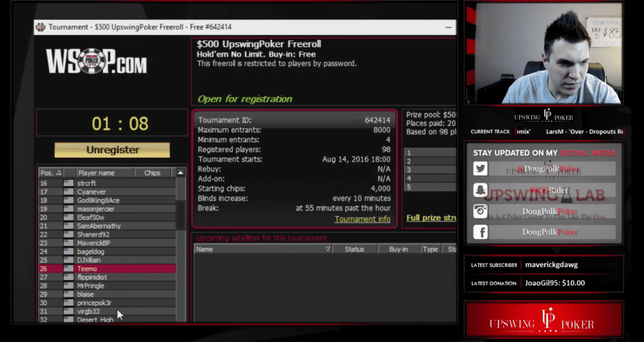Screen dimensions: 644x342
Task: Sort players by Chips column
Action: [x=152, y=173]
